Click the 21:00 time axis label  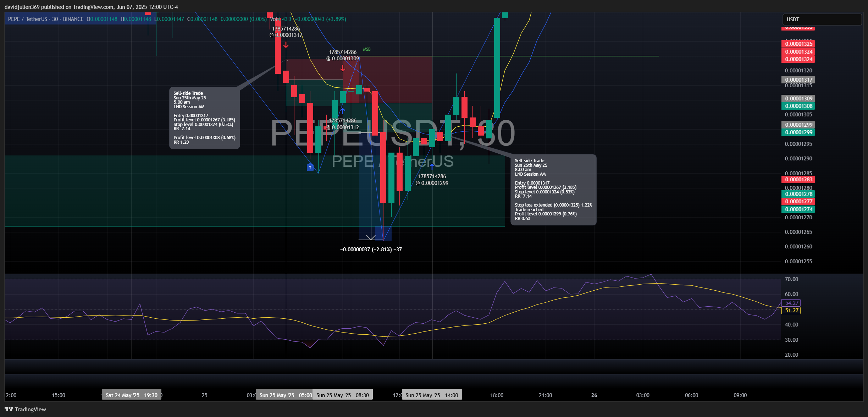tap(545, 395)
